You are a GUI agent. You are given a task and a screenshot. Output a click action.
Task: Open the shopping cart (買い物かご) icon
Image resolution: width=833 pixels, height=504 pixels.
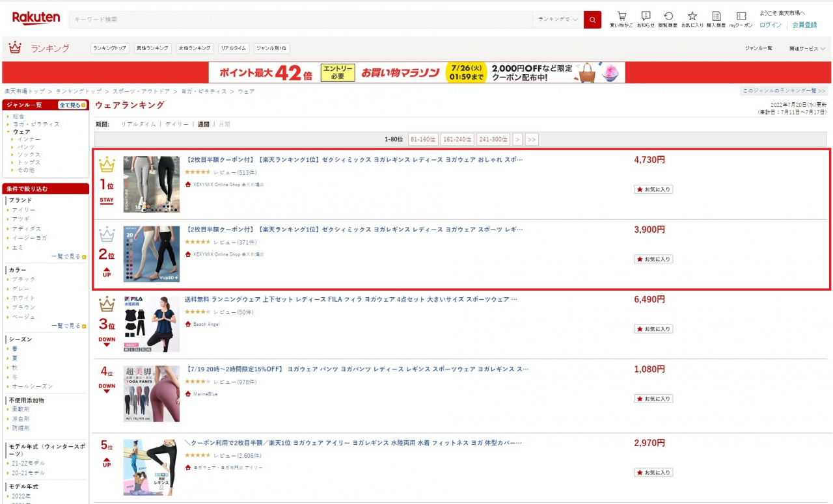pyautogui.click(x=621, y=19)
